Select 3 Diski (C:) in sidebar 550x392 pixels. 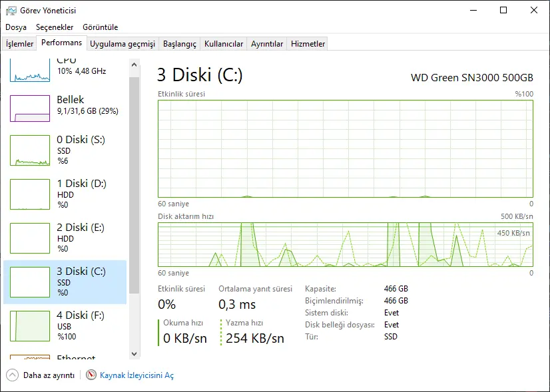point(65,282)
